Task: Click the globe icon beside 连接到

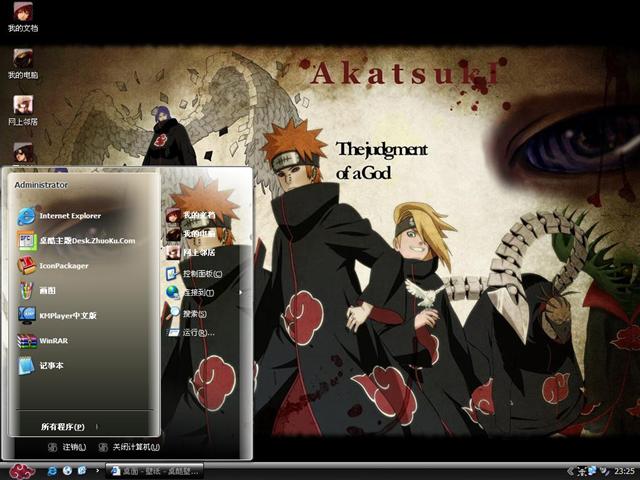Action: [x=172, y=292]
